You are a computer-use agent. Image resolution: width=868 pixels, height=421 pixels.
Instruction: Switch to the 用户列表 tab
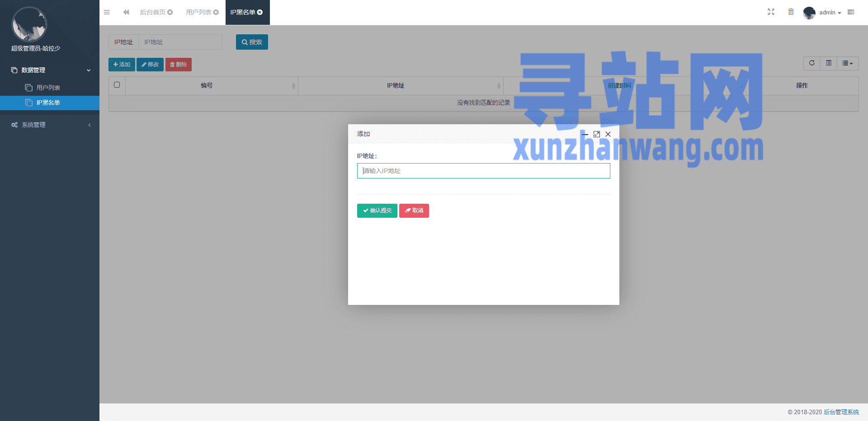[x=198, y=12]
